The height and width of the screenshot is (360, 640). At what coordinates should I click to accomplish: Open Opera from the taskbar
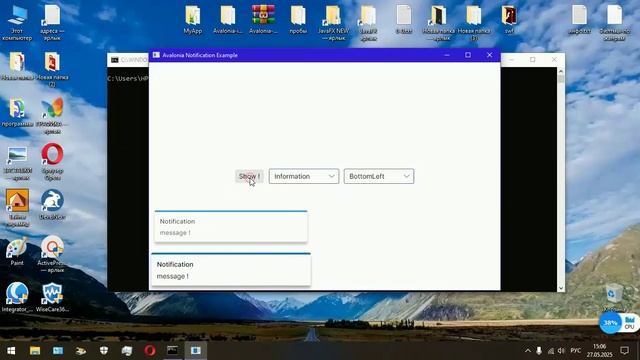[x=149, y=351]
